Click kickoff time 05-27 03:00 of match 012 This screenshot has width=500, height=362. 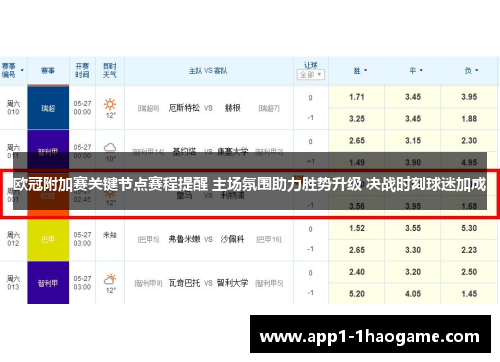point(82,239)
